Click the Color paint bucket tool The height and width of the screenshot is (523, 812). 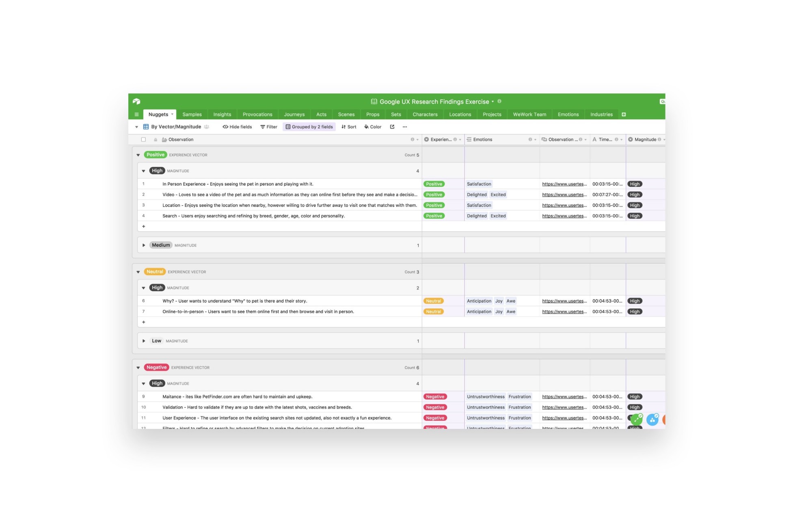[373, 127]
